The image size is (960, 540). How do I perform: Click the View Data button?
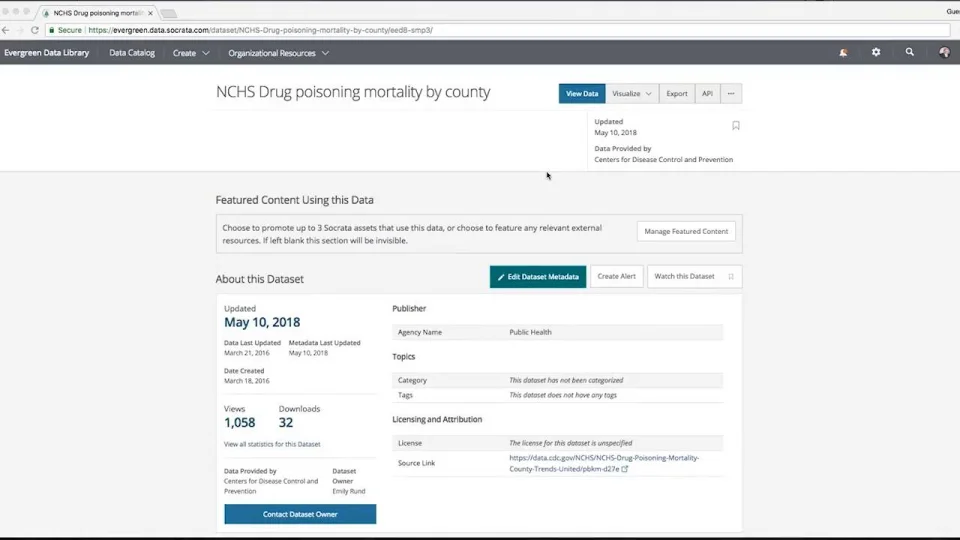[x=582, y=93]
